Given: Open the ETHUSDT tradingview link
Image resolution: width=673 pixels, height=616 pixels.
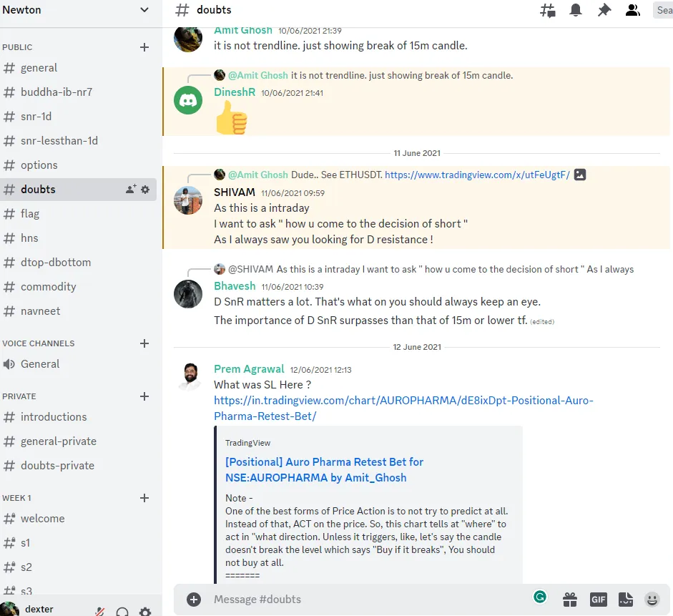Looking at the screenshot, I should [477, 175].
